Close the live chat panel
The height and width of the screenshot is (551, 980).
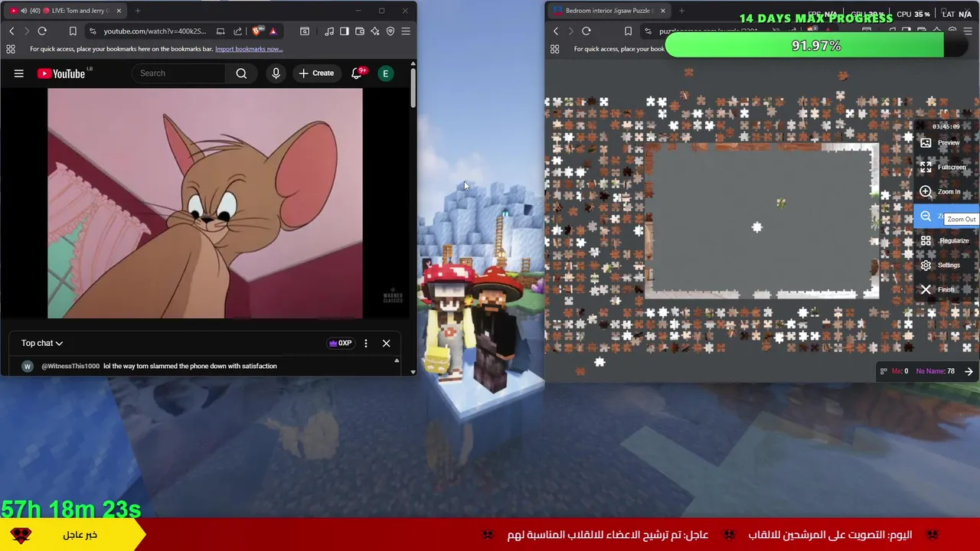tap(386, 344)
